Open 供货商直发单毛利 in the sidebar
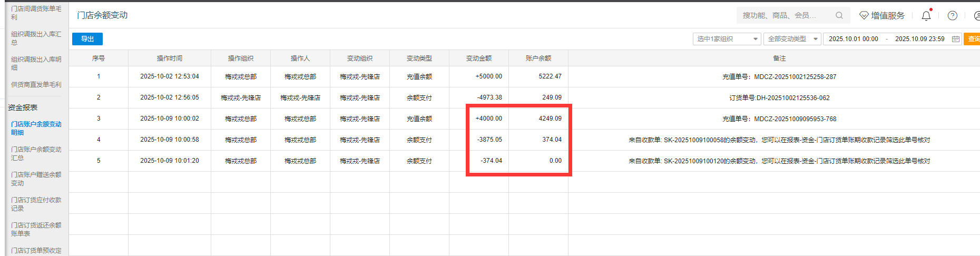This screenshot has height=256, width=980. point(36,85)
